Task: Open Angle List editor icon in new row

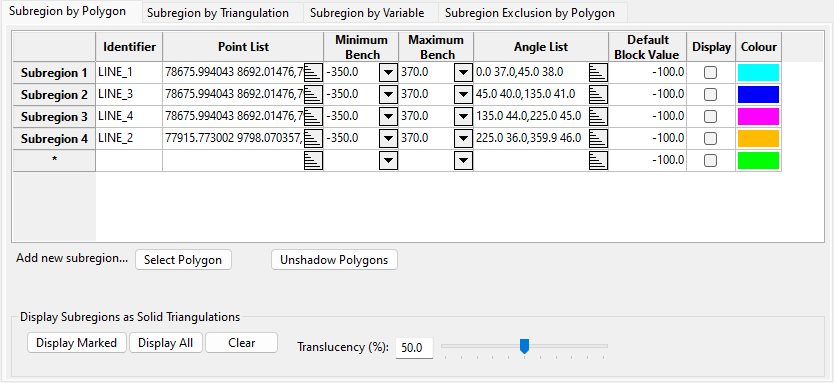Action: tap(598, 160)
